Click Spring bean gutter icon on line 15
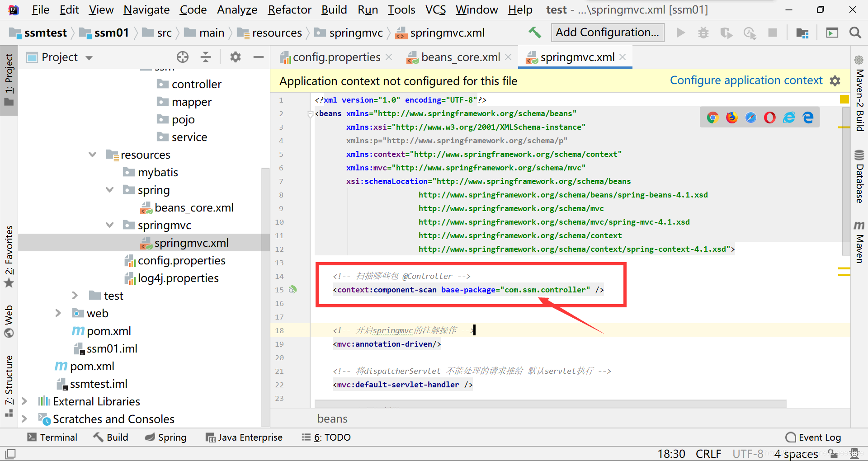868x461 pixels. tap(293, 289)
